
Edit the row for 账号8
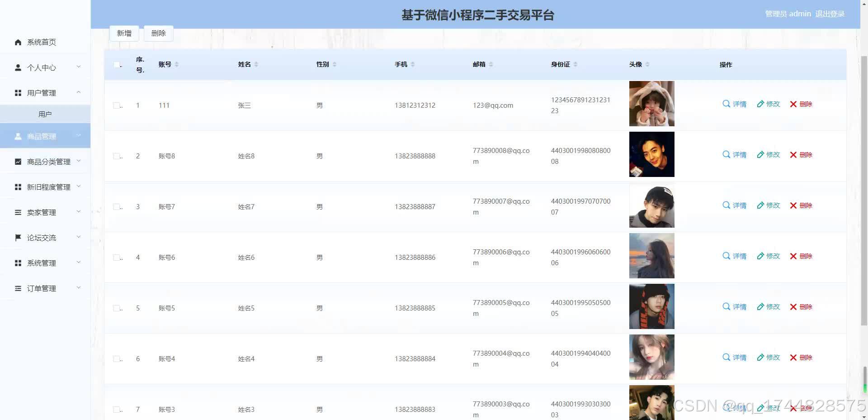[x=769, y=155]
